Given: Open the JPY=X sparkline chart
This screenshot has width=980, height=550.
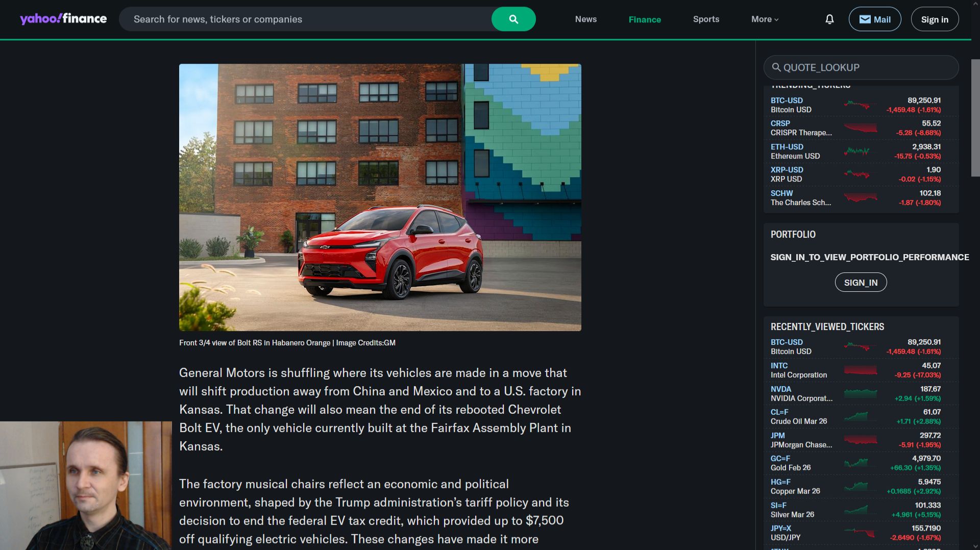Looking at the screenshot, I should [860, 533].
